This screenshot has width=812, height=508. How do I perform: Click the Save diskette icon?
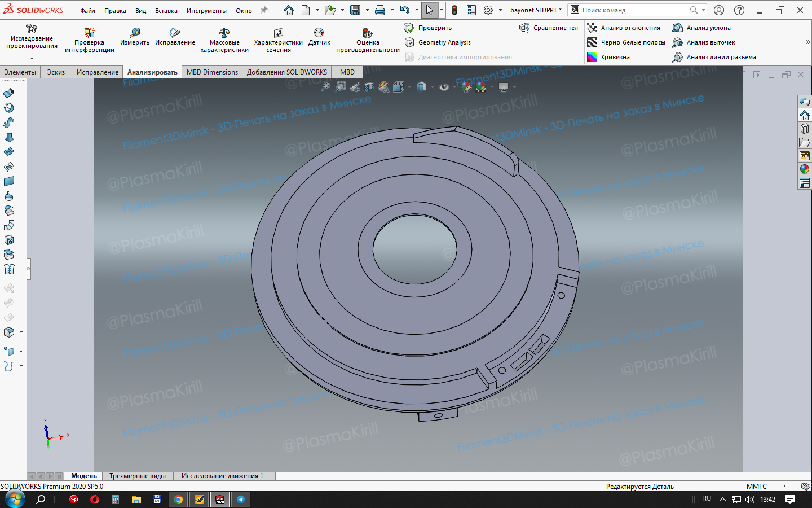355,10
